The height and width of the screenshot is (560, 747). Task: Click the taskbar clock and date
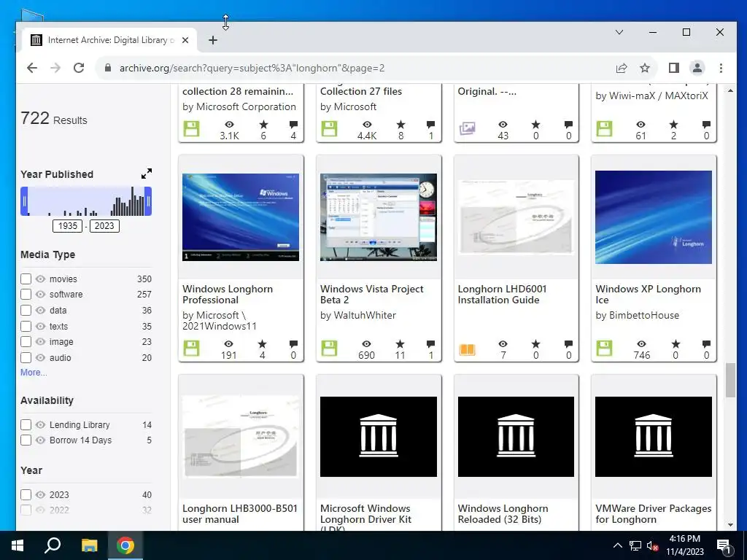[x=684, y=545]
